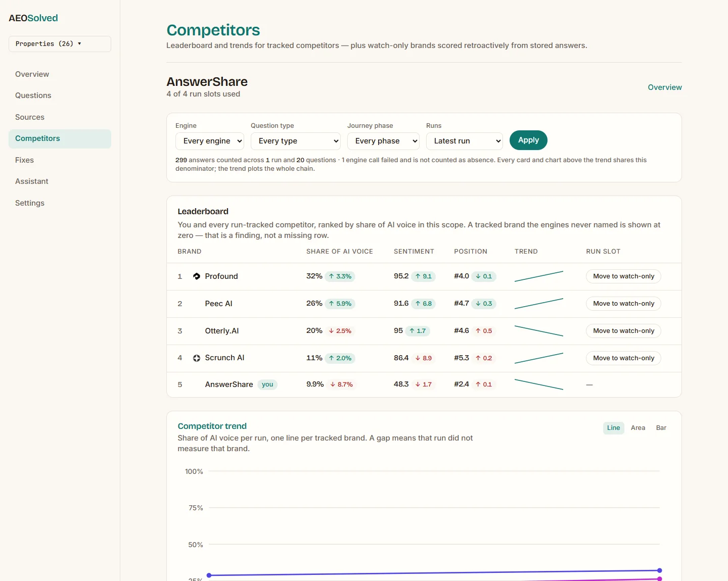Click the TREND column header
This screenshot has width=728, height=581.
pos(526,252)
